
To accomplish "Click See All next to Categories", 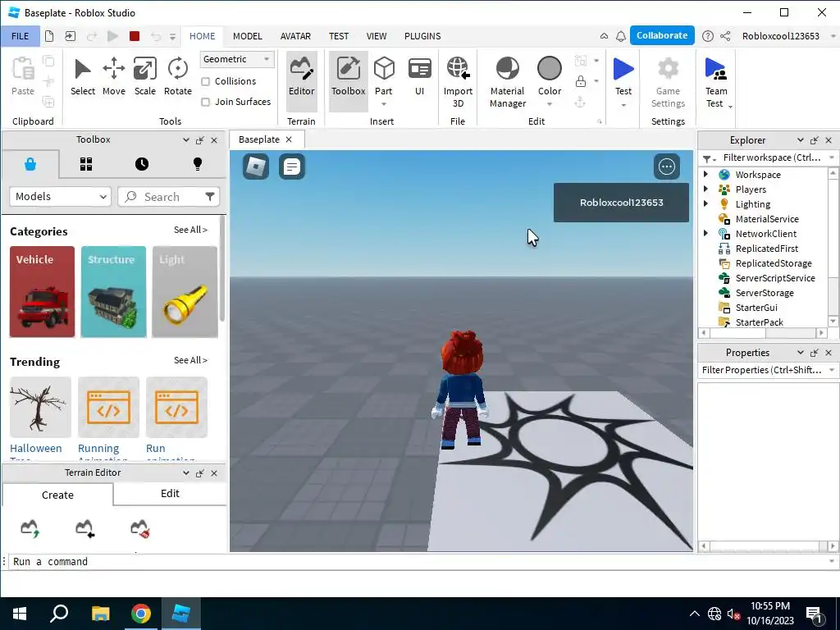I will coord(190,230).
